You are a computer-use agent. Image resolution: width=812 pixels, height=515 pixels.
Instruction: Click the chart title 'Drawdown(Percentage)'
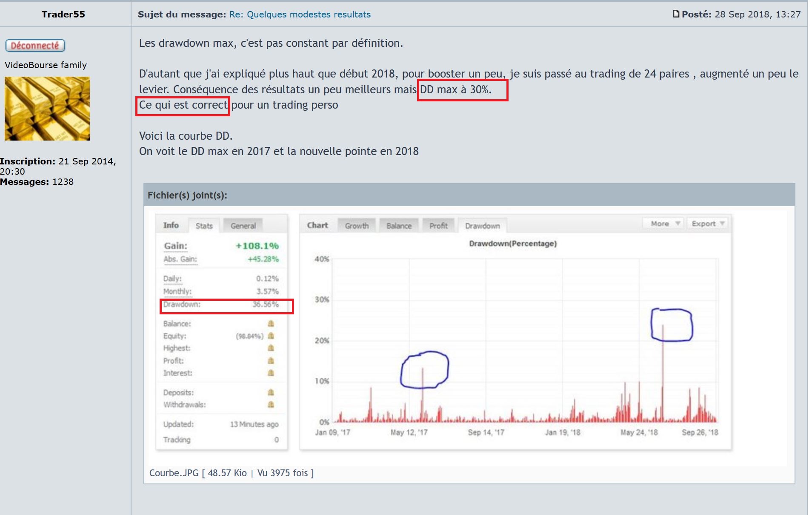513,244
